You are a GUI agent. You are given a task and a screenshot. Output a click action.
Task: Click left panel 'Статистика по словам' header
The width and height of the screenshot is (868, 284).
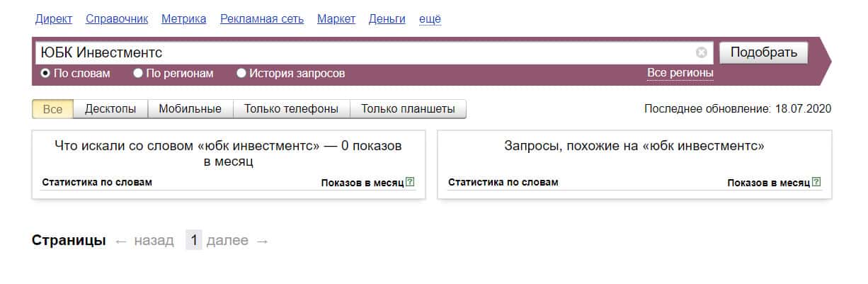(x=97, y=182)
